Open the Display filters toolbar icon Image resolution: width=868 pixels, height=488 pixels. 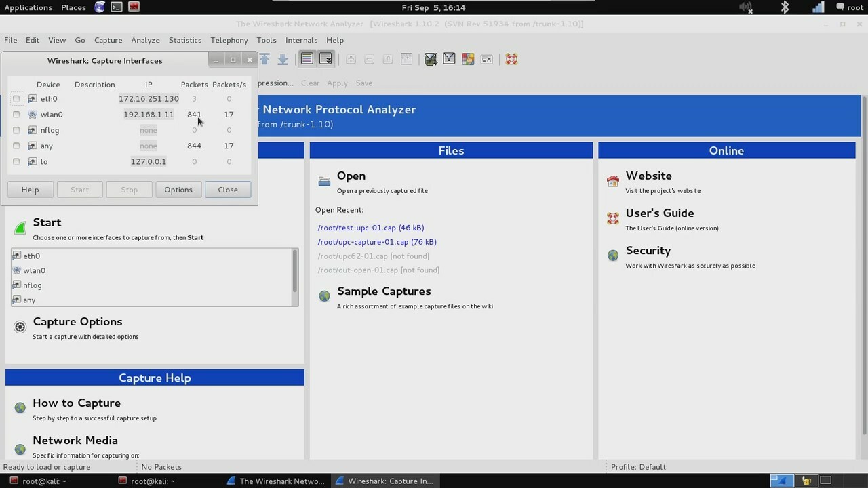coord(449,60)
